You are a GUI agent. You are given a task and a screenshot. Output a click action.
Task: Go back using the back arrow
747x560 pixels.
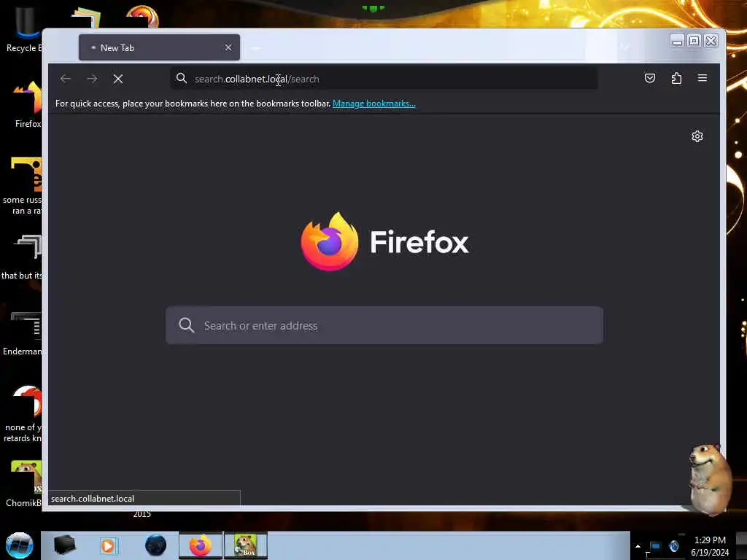click(66, 79)
